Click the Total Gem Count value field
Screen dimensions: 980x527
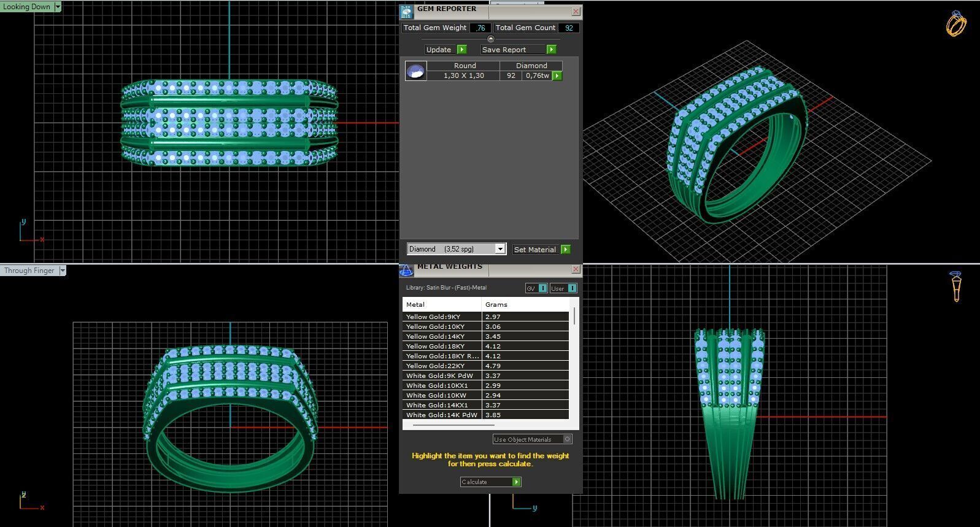pyautogui.click(x=569, y=28)
